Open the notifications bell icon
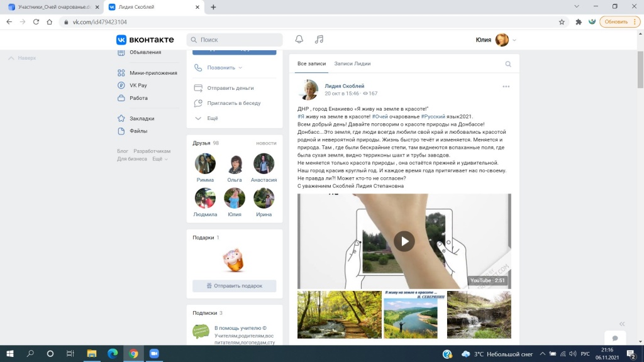This screenshot has height=362, width=644. [299, 40]
